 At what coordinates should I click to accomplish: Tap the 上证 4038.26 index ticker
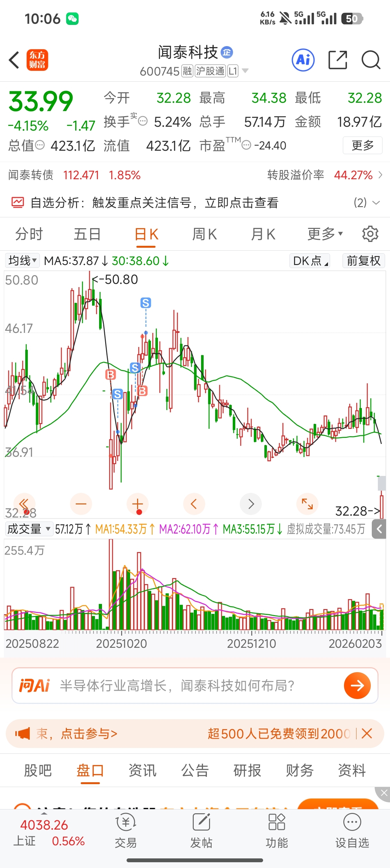pos(49,833)
